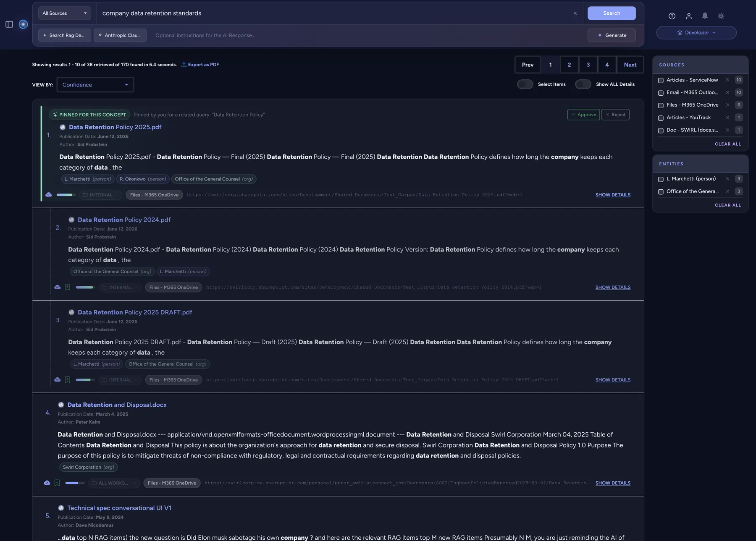Expand the View By Confidence dropdown
This screenshot has width=756, height=541.
(x=95, y=85)
